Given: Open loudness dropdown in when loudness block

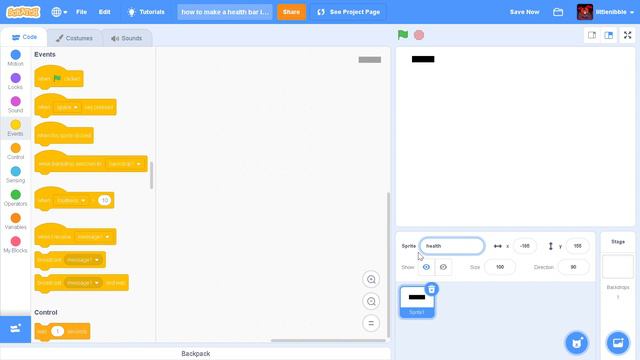Looking at the screenshot, I should (71, 200).
